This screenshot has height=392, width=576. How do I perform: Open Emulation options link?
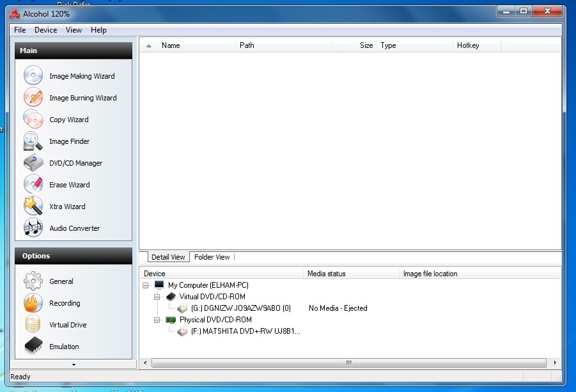[x=65, y=346]
